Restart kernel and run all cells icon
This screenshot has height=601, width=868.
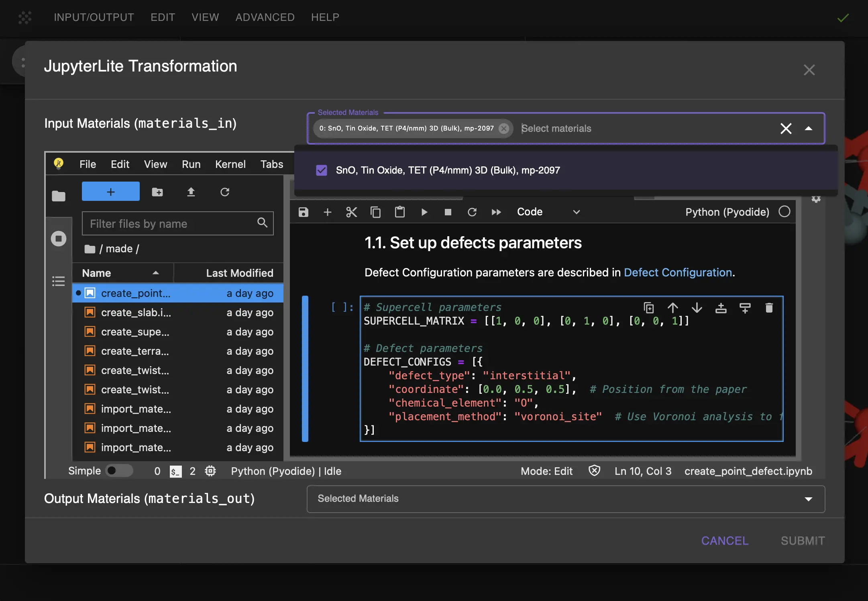click(x=496, y=212)
